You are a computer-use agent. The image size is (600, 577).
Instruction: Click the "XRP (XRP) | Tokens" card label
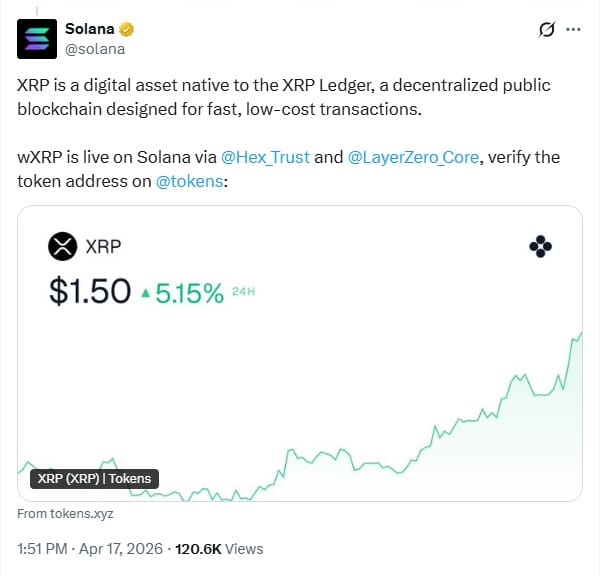pos(94,479)
